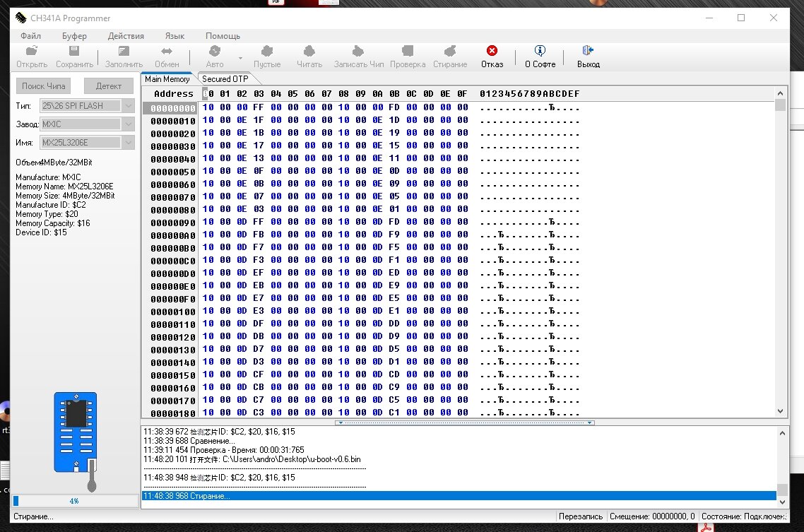Expand the Авто dropdown arrow
This screenshot has height=532, width=804.
click(x=240, y=57)
